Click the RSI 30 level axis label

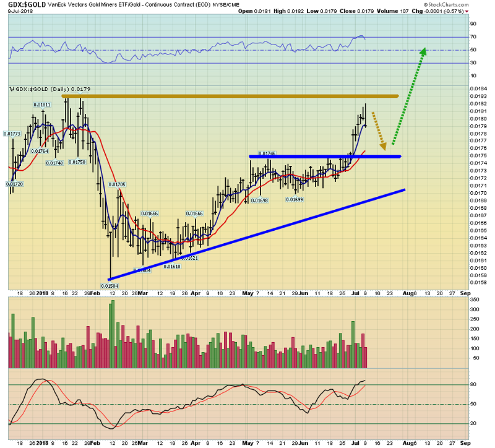tap(473, 63)
